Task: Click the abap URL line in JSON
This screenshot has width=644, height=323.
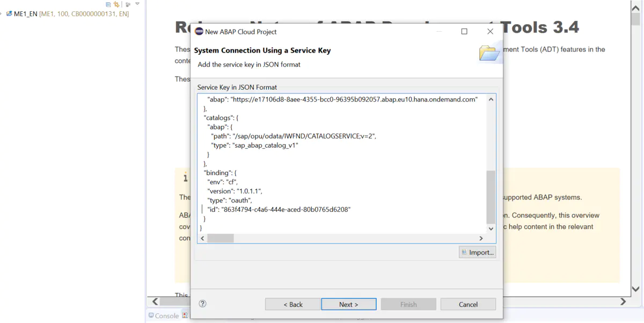Action: click(342, 99)
